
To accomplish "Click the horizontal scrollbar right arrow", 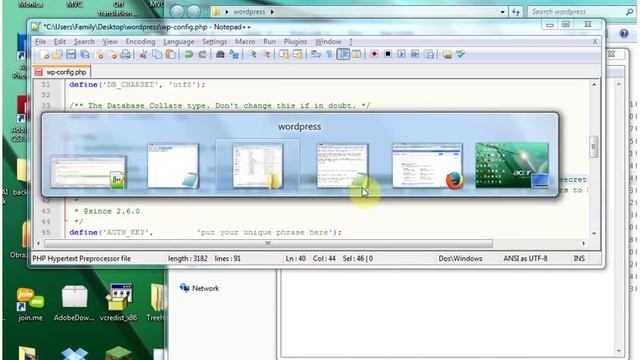I will point(584,243).
